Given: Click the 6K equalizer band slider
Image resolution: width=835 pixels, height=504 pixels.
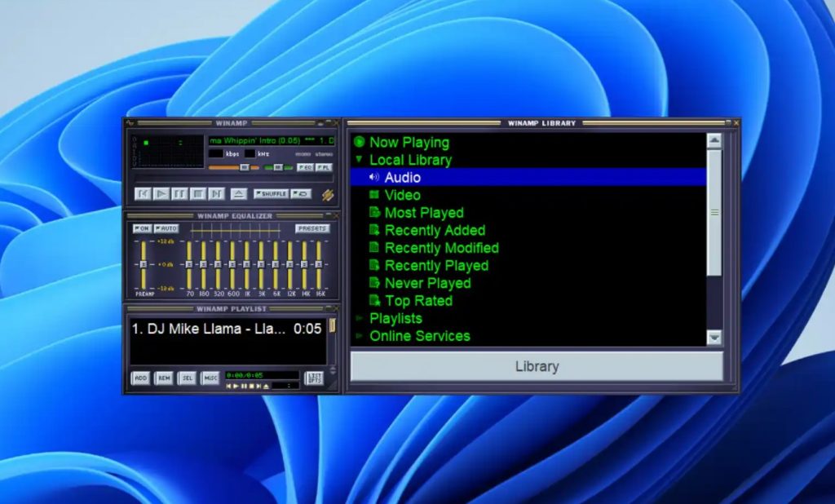Looking at the screenshot, I should (x=276, y=265).
